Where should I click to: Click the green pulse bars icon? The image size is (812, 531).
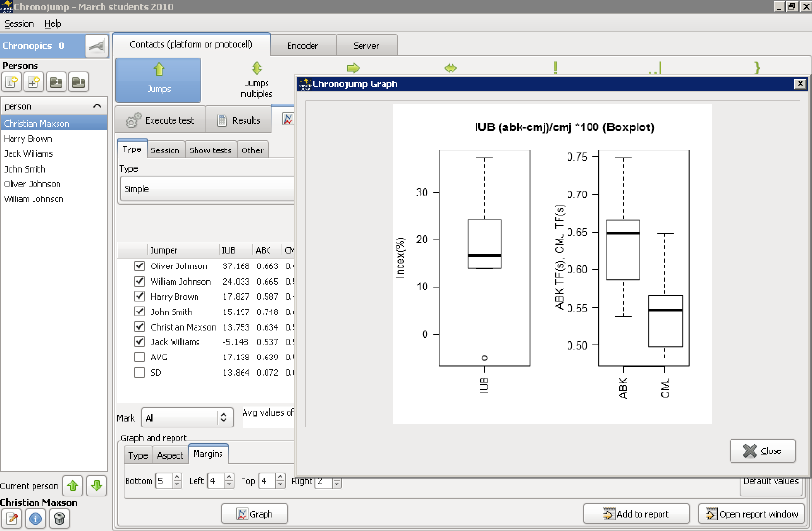tap(656, 68)
